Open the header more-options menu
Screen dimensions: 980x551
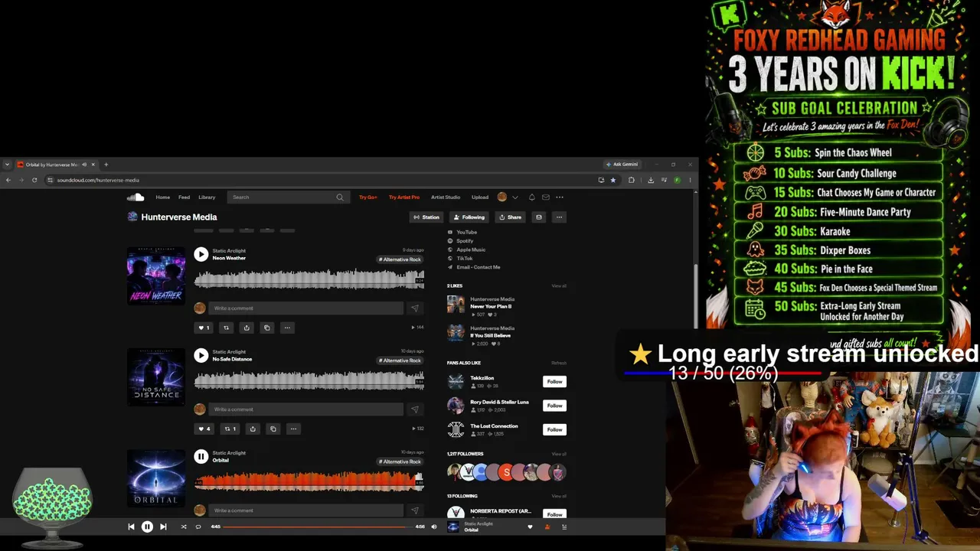[x=560, y=197]
